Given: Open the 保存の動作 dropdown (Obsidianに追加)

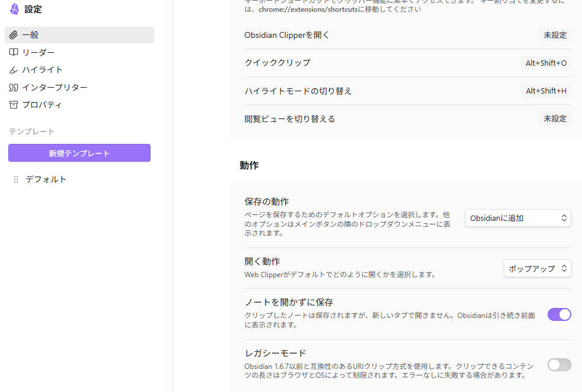Looking at the screenshot, I should [518, 218].
